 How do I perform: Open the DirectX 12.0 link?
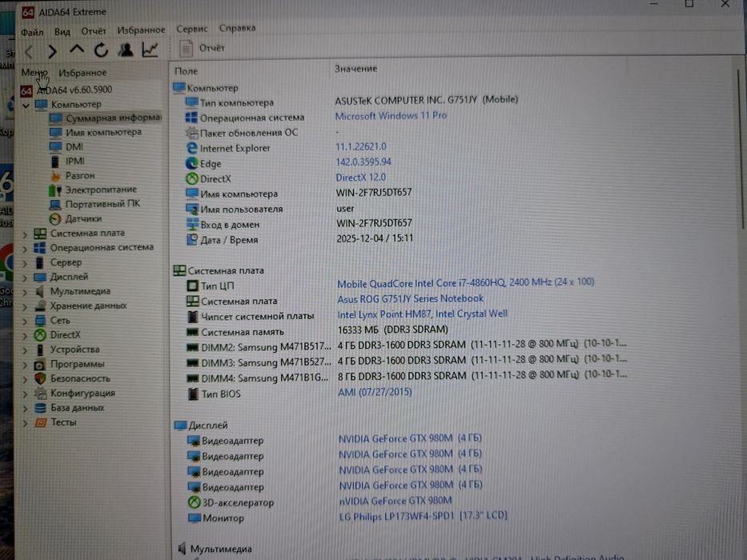(x=360, y=177)
